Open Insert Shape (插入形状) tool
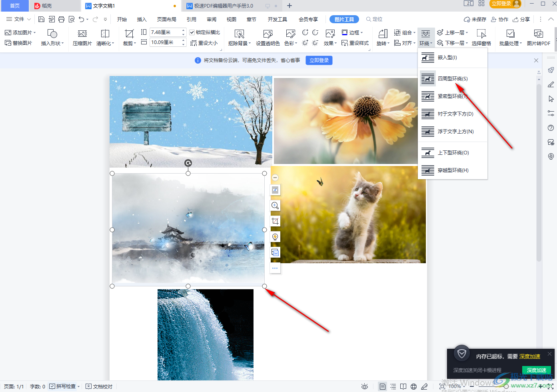This screenshot has width=557, height=392. click(x=52, y=38)
